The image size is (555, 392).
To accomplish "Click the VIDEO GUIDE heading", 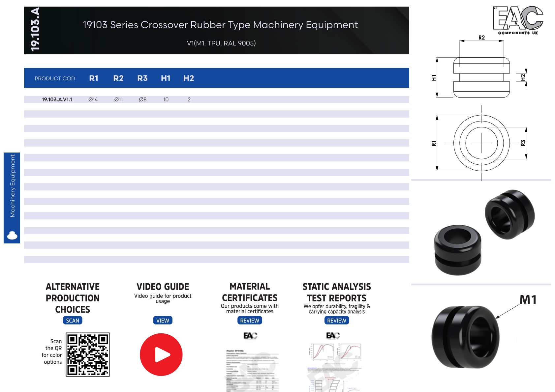I will click(163, 287).
